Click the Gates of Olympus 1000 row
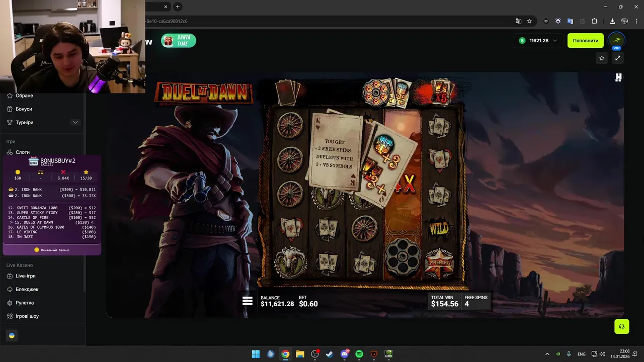The image size is (644, 362). tap(51, 227)
